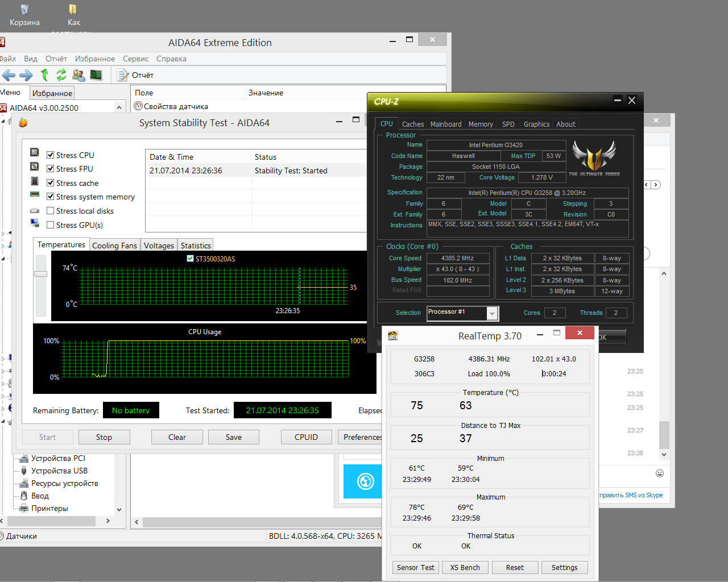
Task: Click the Reset button in RealTemp
Action: (x=515, y=567)
